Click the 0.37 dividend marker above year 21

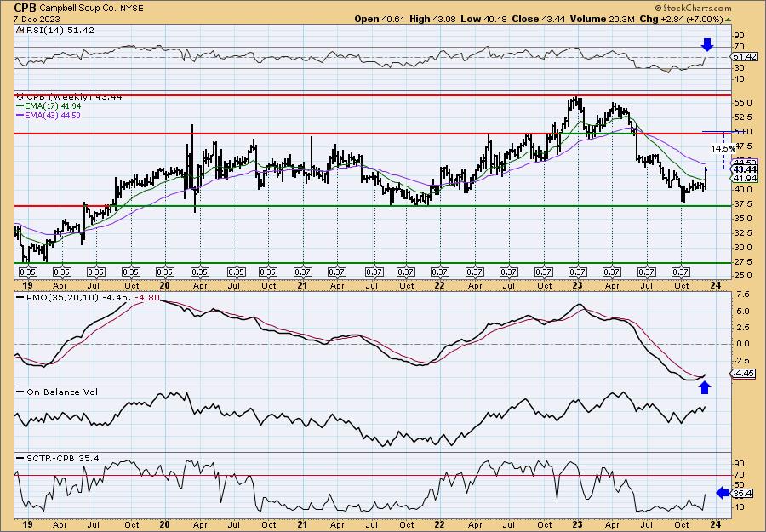pos(303,272)
